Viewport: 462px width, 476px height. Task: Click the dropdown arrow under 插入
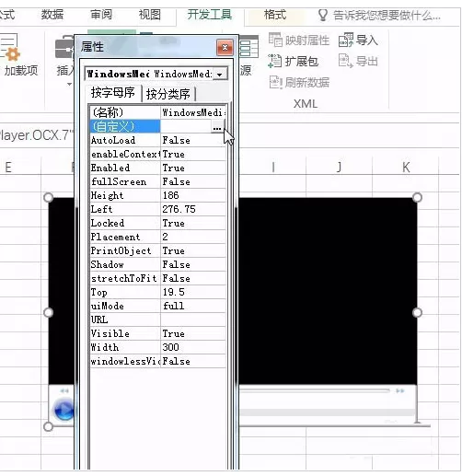point(69,84)
